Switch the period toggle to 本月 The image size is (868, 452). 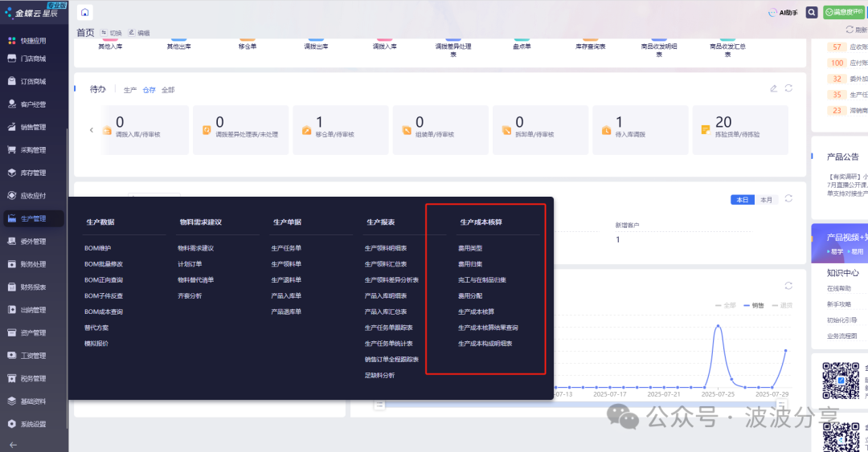point(767,200)
